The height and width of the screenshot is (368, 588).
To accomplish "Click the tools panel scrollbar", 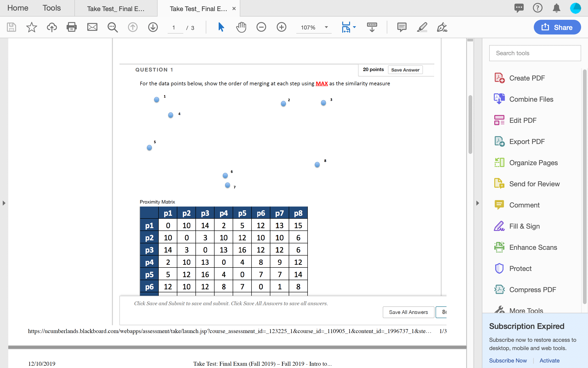I will coord(585,186).
